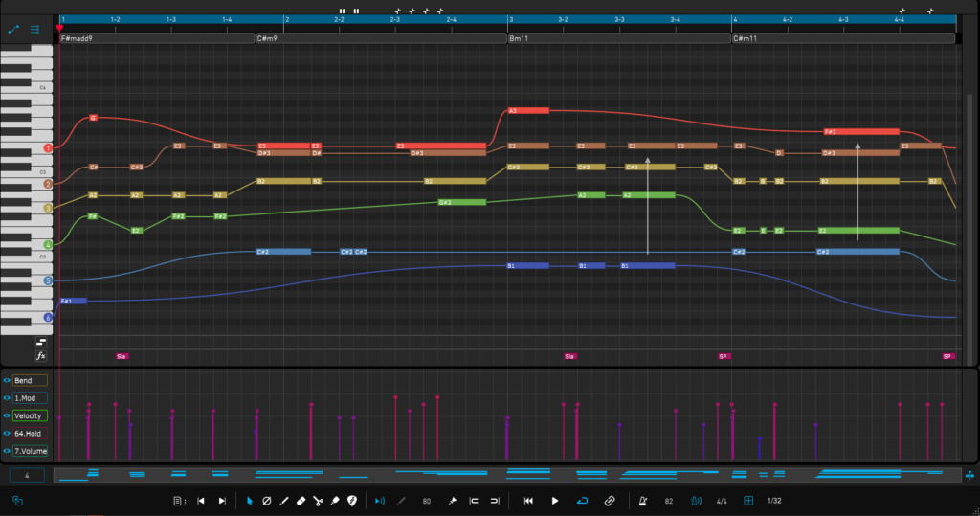This screenshot has width=980, height=516.
Task: Select the pencil draw tool
Action: tap(284, 501)
